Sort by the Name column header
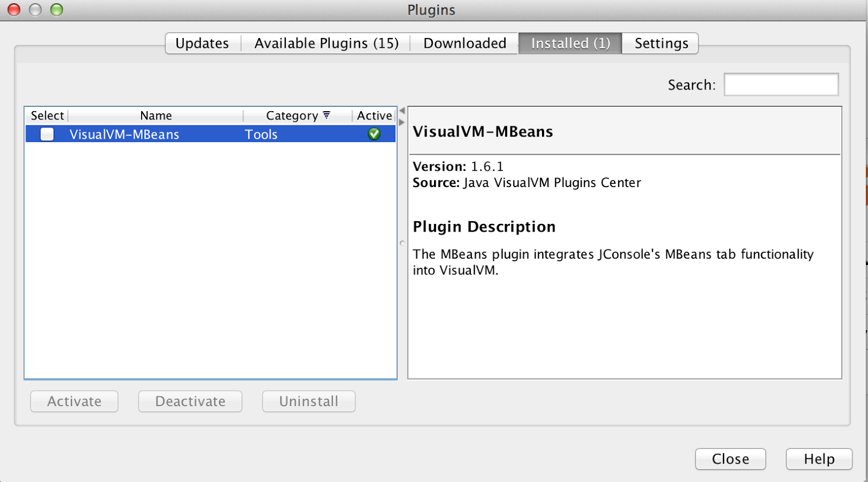 156,115
